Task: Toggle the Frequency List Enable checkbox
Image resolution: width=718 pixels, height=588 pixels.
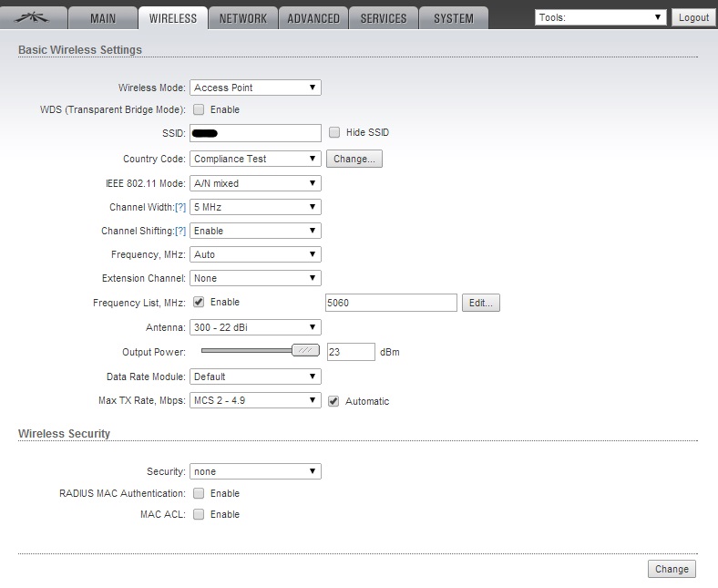Action: coord(199,302)
